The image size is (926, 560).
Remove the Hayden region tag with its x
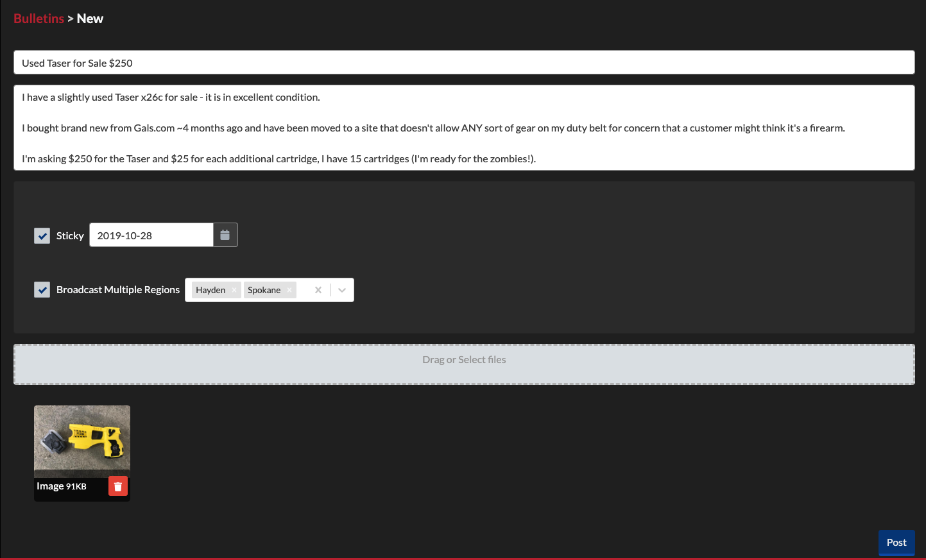click(x=234, y=290)
